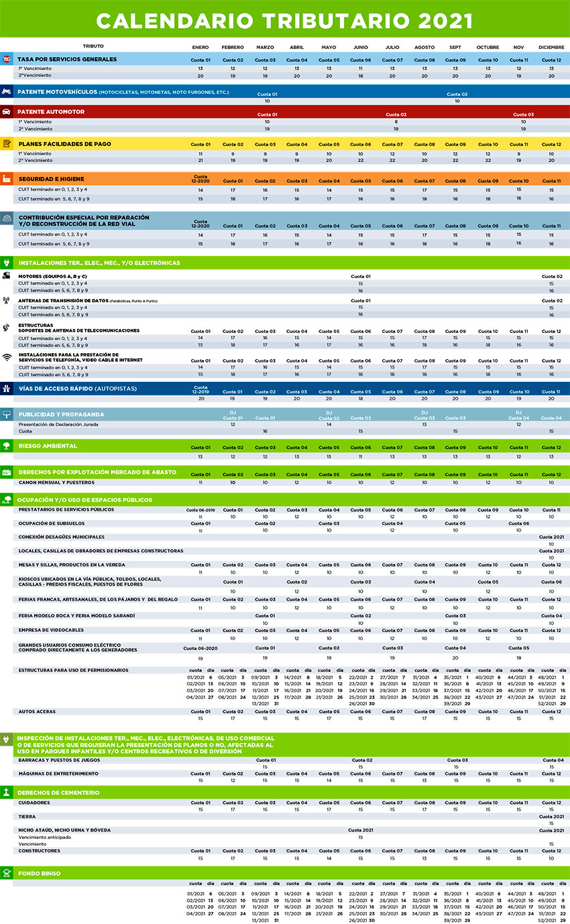The image size is (570, 924).
Task: Click the MAYO month header
Action: 329,47
